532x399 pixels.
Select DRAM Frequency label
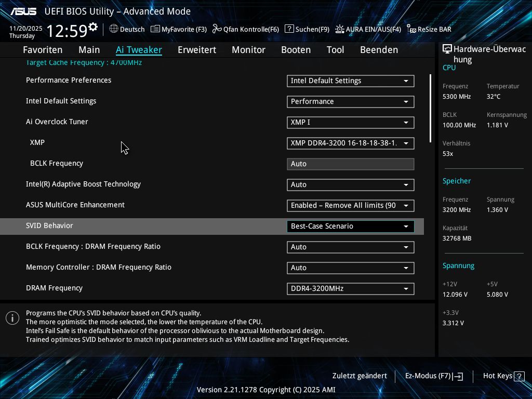(x=54, y=288)
